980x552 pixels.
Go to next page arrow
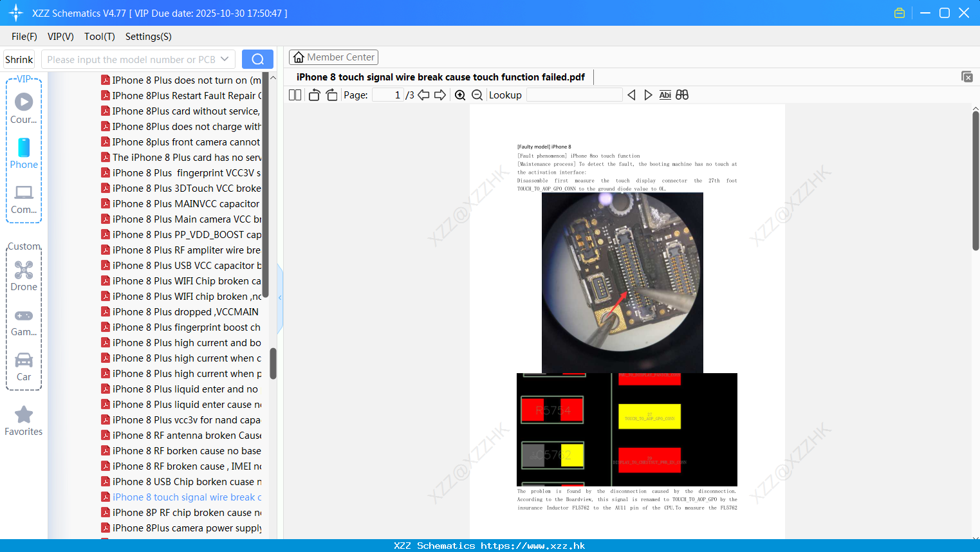pyautogui.click(x=440, y=95)
